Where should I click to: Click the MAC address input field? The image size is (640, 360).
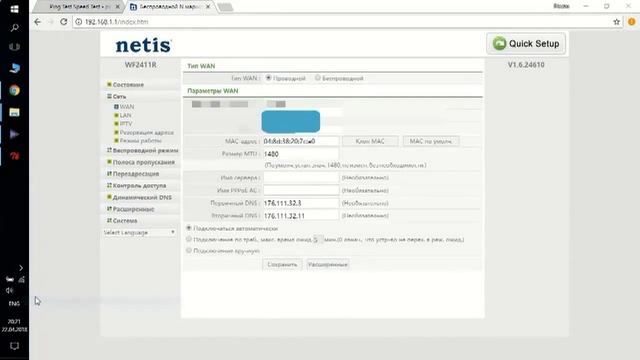(x=301, y=141)
